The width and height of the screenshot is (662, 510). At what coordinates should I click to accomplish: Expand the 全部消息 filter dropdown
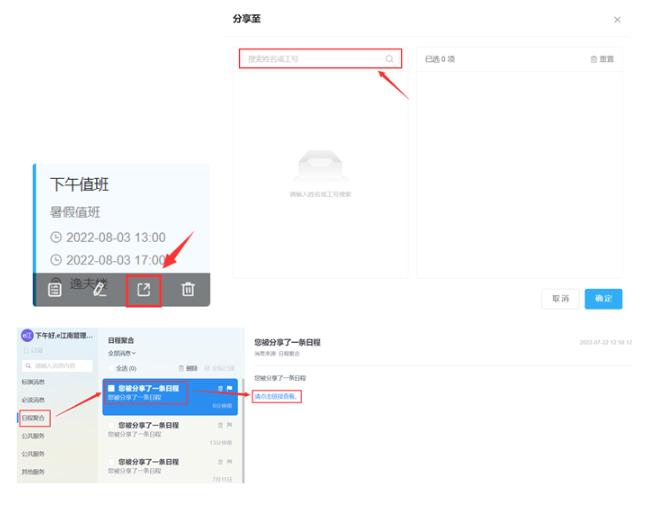coord(122,353)
